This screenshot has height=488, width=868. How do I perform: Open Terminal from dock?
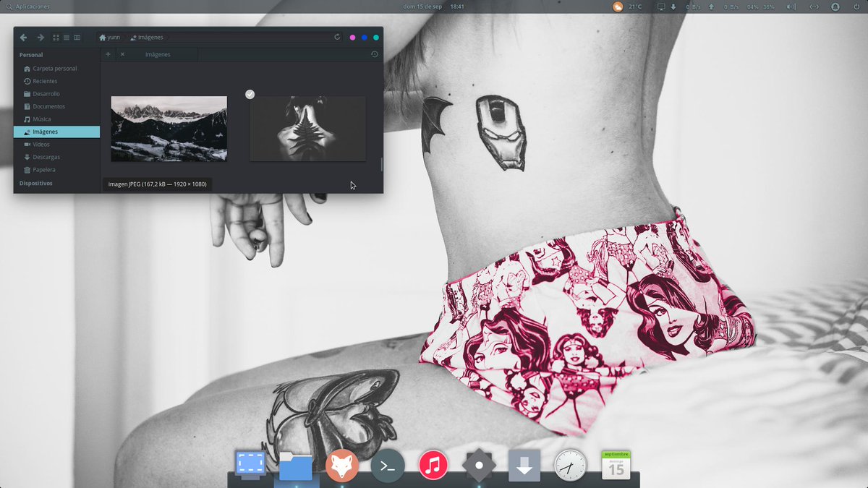coord(388,466)
